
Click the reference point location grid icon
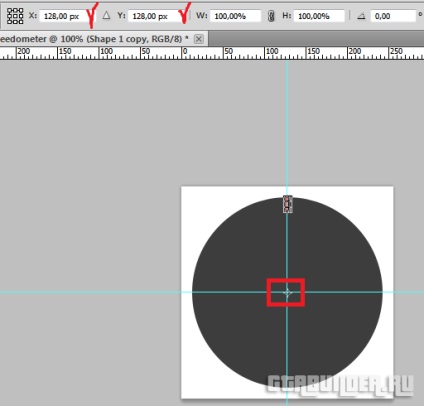point(15,16)
